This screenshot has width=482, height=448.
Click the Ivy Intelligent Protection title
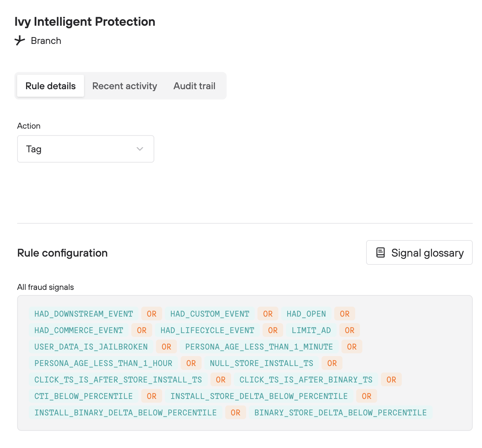pos(85,22)
